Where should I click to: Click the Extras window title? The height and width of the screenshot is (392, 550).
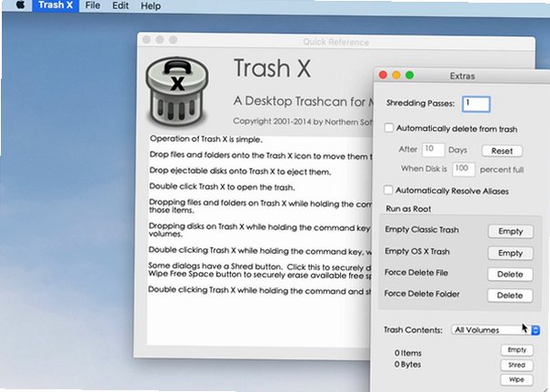click(x=463, y=76)
